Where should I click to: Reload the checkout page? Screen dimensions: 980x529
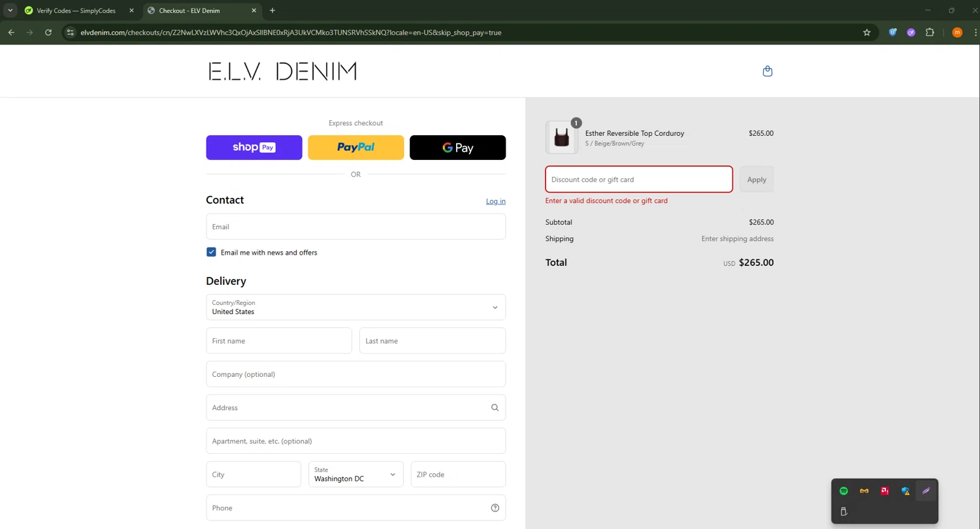[x=48, y=32]
